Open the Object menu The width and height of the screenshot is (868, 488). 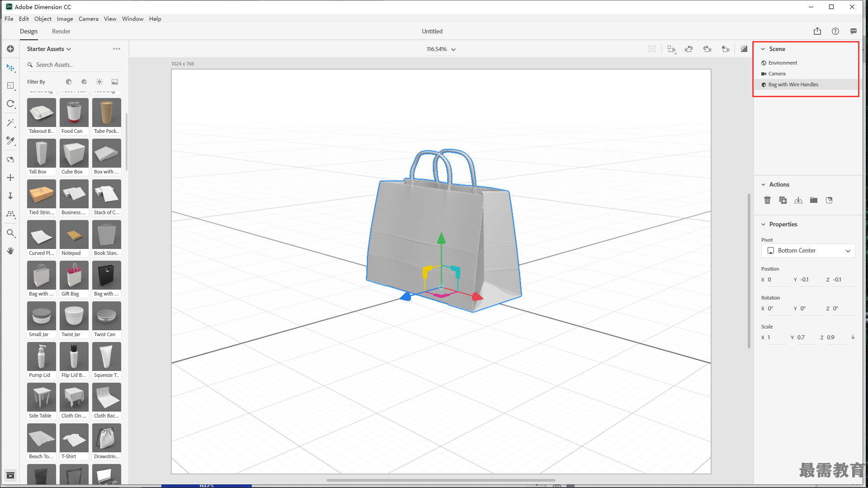pos(43,19)
